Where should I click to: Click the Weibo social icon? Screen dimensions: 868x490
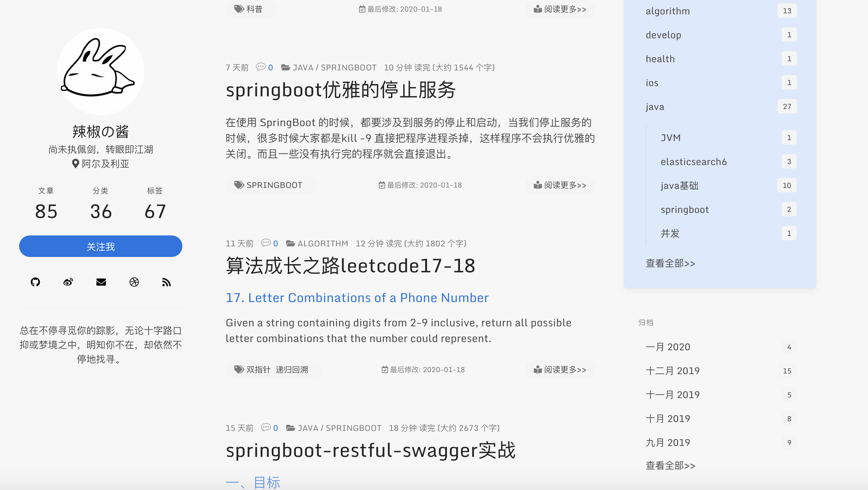(68, 282)
